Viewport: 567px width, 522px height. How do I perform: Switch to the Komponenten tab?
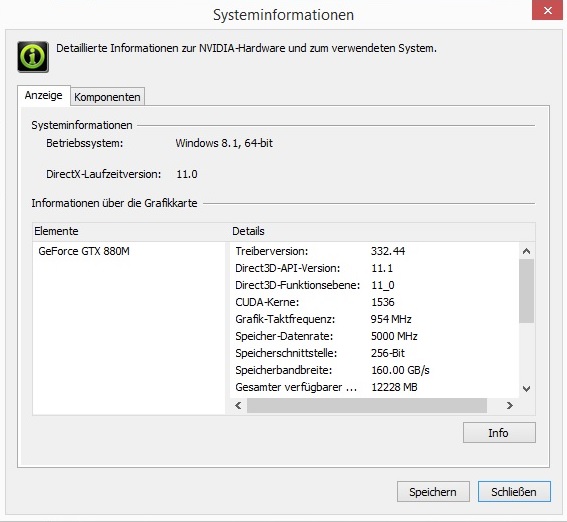[x=107, y=97]
